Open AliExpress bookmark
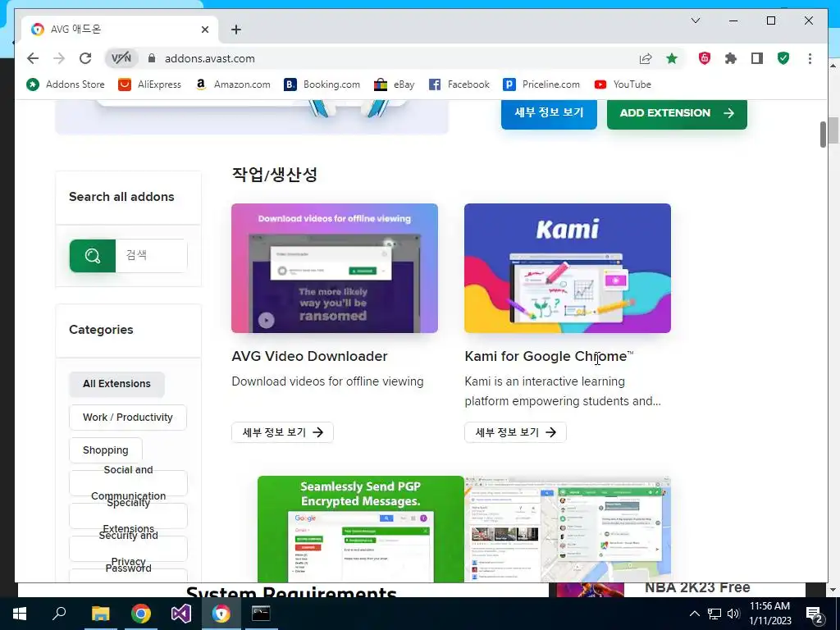 pyautogui.click(x=149, y=84)
